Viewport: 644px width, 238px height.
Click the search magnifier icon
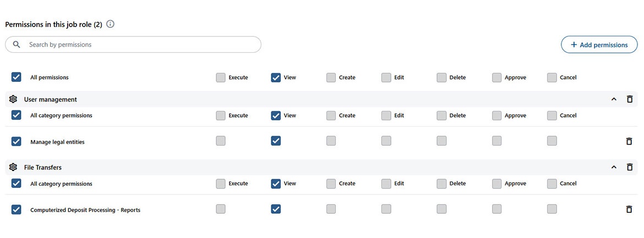(x=17, y=45)
